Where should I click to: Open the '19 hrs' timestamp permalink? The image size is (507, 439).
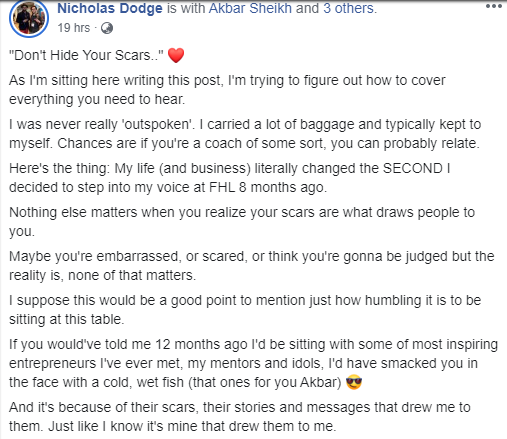coord(74,28)
